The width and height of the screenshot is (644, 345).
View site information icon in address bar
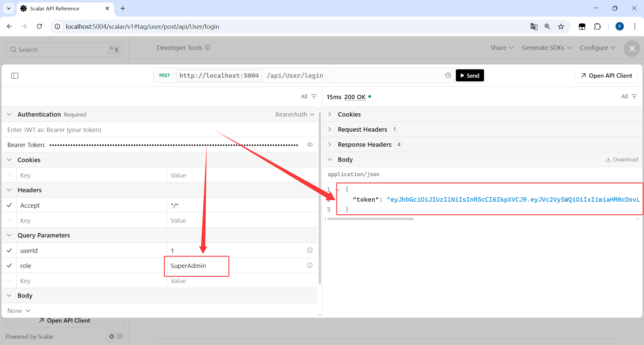click(58, 26)
